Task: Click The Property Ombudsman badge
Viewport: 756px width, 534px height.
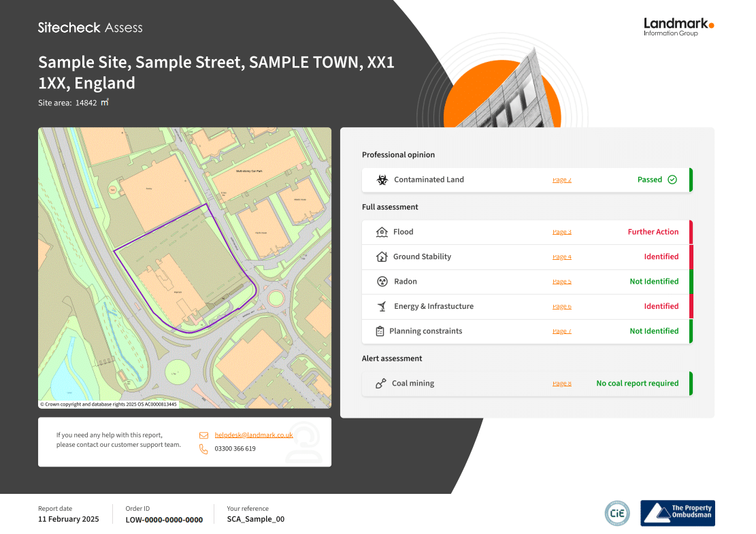Action: click(x=678, y=514)
